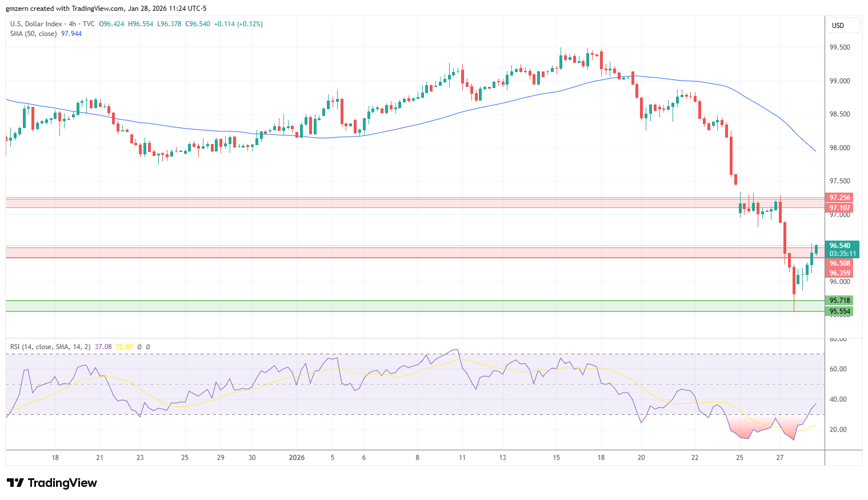Click the bar countdown timer 03:35:11
Screen dimensions: 868x500
tap(842, 254)
